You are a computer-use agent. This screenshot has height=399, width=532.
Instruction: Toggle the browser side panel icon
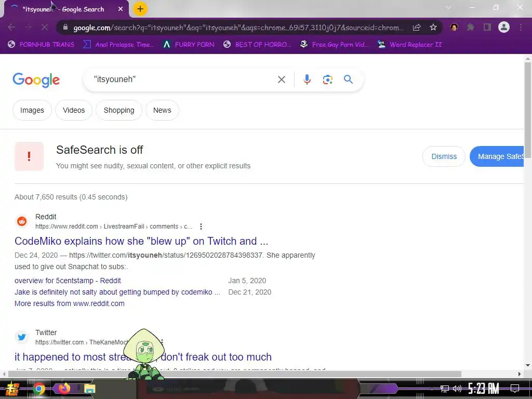click(487, 27)
